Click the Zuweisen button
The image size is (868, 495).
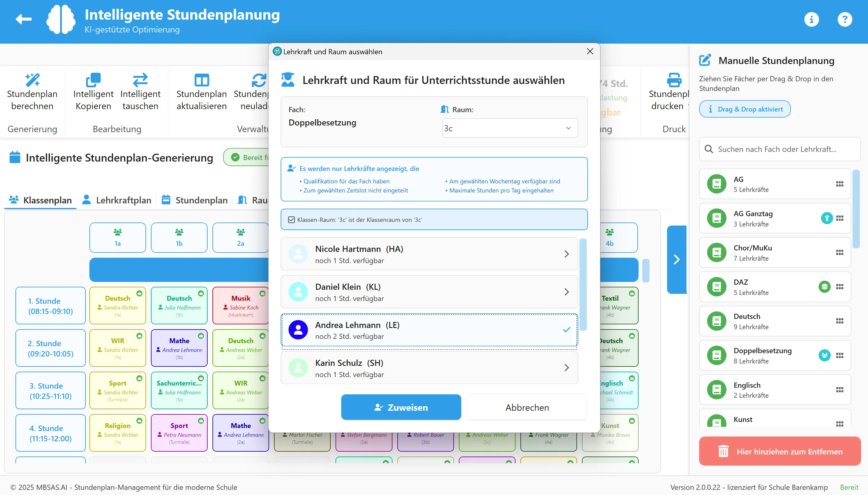point(401,407)
